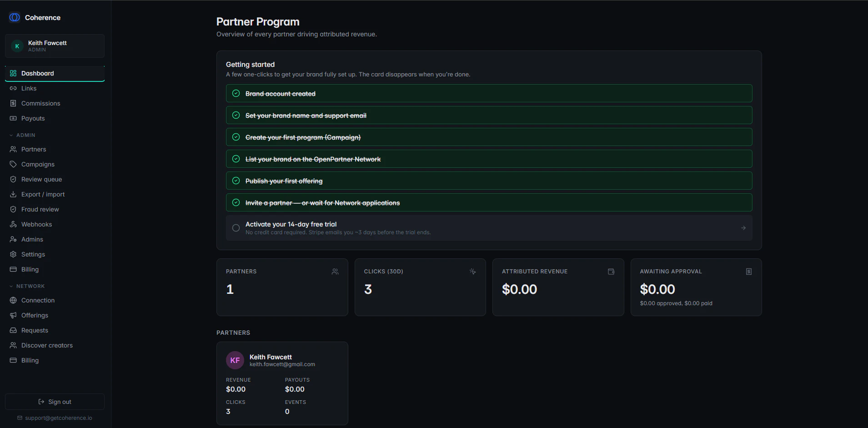
Task: Click the Awaiting Approval $0.00 value
Action: point(657,289)
